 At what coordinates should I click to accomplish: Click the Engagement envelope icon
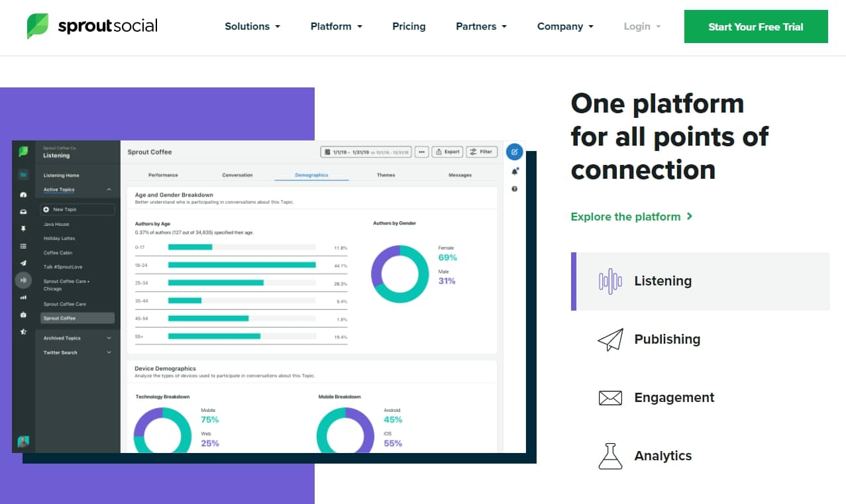(610, 397)
